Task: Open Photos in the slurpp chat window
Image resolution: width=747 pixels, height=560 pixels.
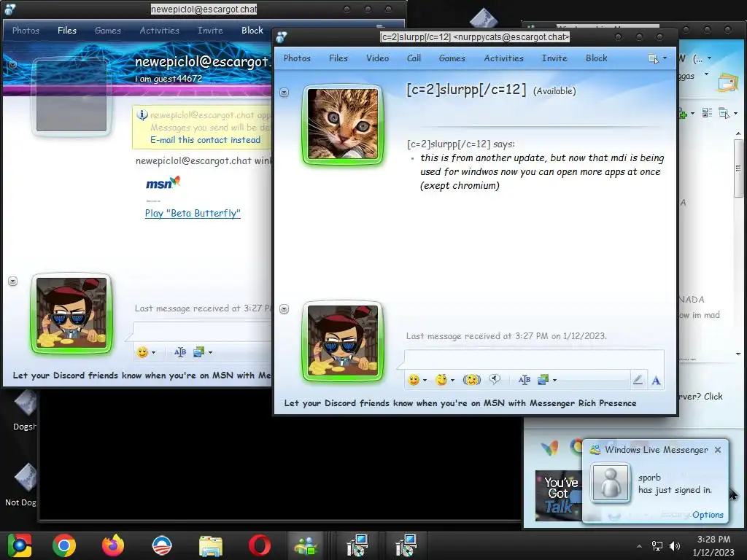Action: coord(297,58)
